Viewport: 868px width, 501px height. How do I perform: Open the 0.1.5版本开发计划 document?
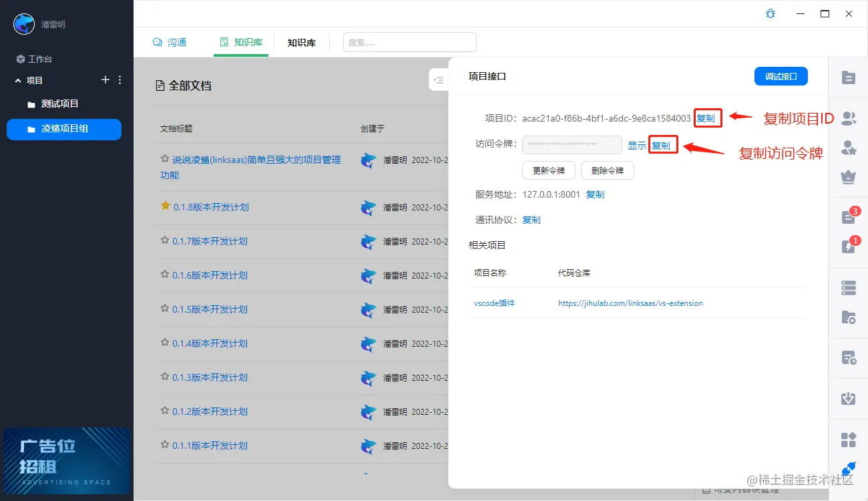[210, 309]
